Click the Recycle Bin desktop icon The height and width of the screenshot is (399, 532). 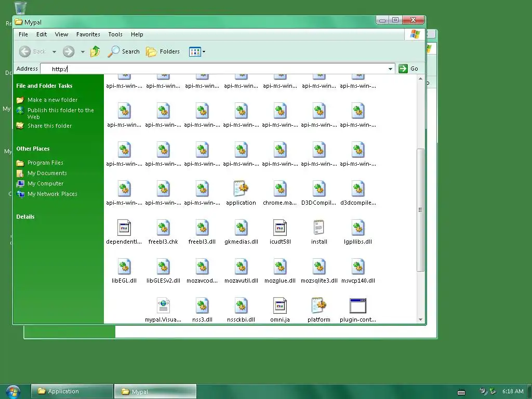[x=20, y=7]
